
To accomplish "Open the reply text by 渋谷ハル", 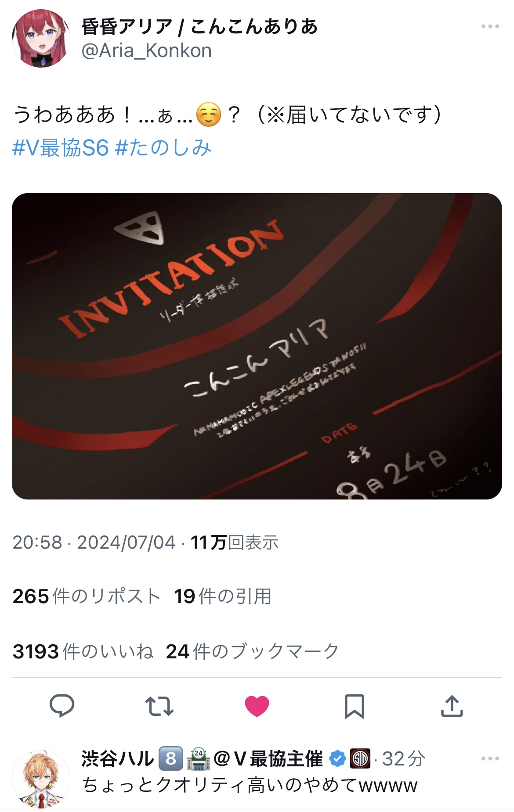I will click(x=250, y=785).
